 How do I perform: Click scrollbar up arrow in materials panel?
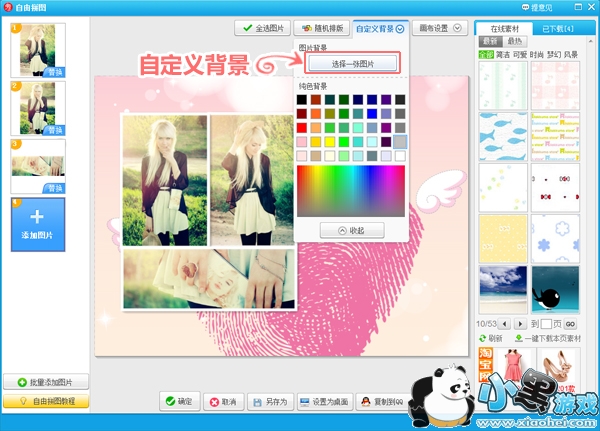point(590,41)
